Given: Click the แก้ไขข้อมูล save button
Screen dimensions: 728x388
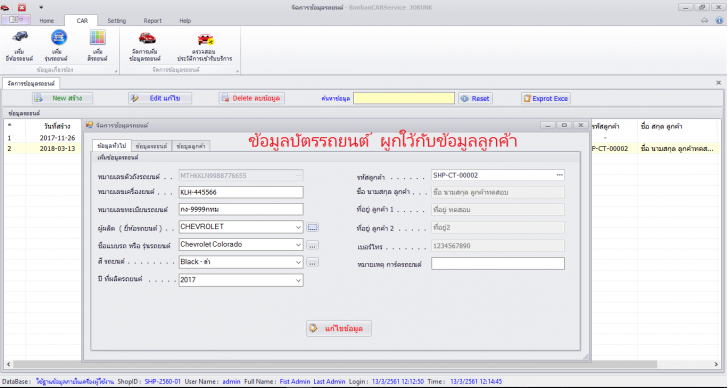Looking at the screenshot, I should click(x=339, y=329).
